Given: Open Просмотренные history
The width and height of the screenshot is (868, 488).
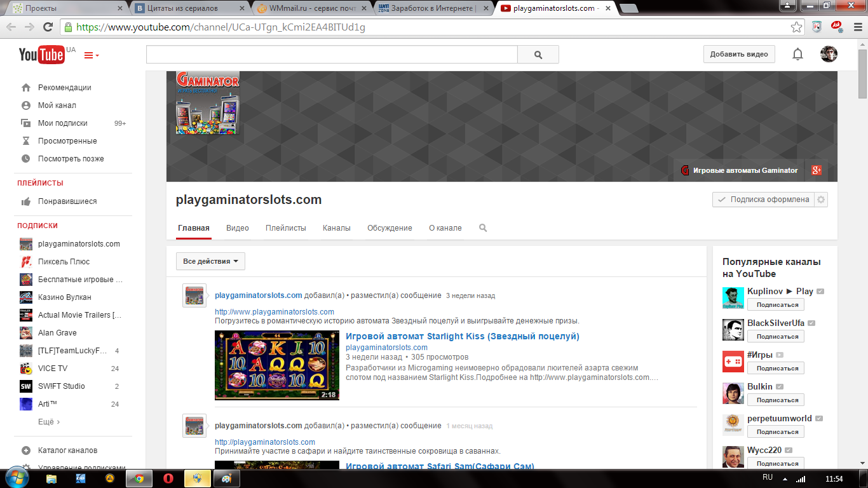Looking at the screenshot, I should pos(67,141).
